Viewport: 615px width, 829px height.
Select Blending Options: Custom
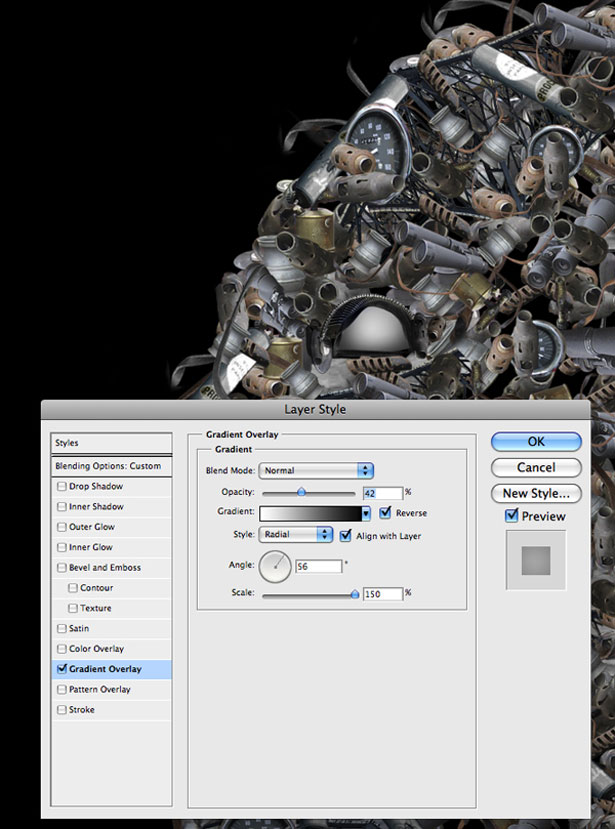(x=112, y=466)
